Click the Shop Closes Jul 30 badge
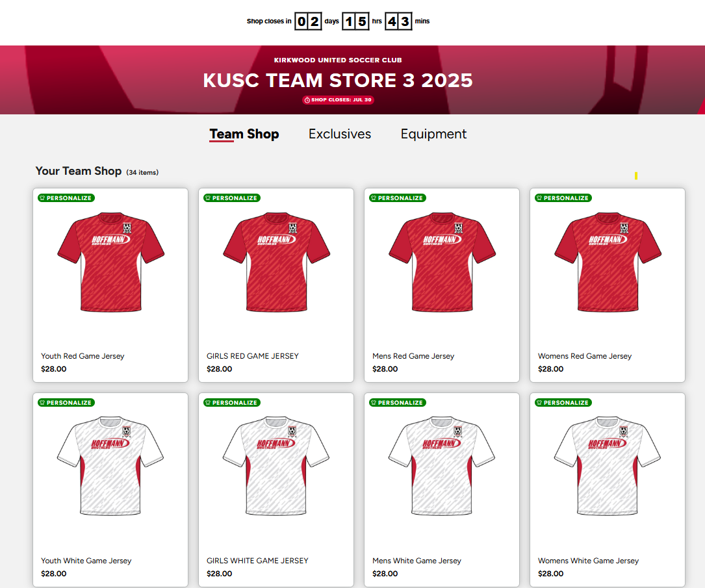Screen dimensions: 705x588 click(x=338, y=100)
